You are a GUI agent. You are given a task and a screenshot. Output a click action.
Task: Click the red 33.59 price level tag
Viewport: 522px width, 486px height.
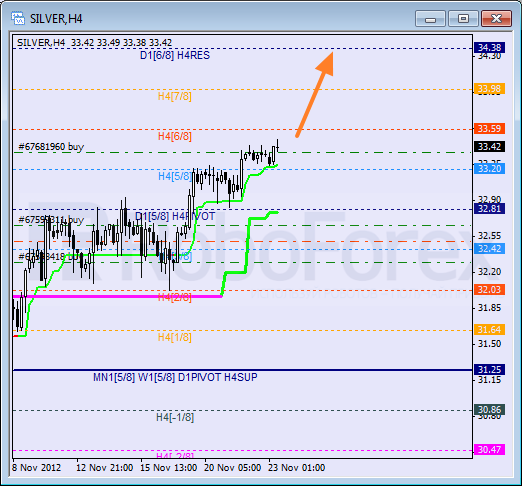coord(489,128)
